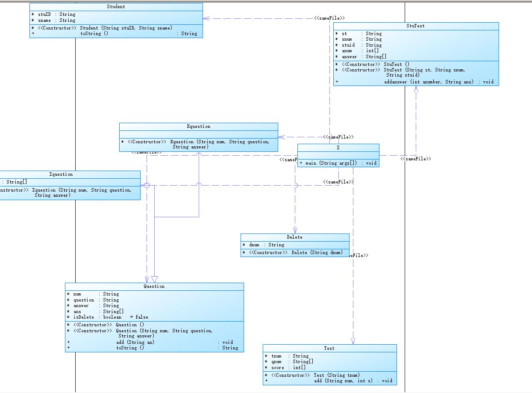Click the Zquestion constructor operation
The height and width of the screenshot is (393, 532).
[x=66, y=192]
